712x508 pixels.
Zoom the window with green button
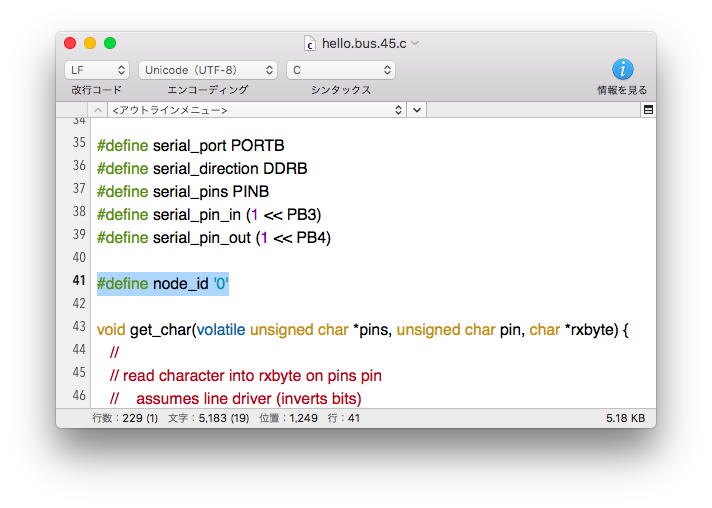(x=110, y=43)
